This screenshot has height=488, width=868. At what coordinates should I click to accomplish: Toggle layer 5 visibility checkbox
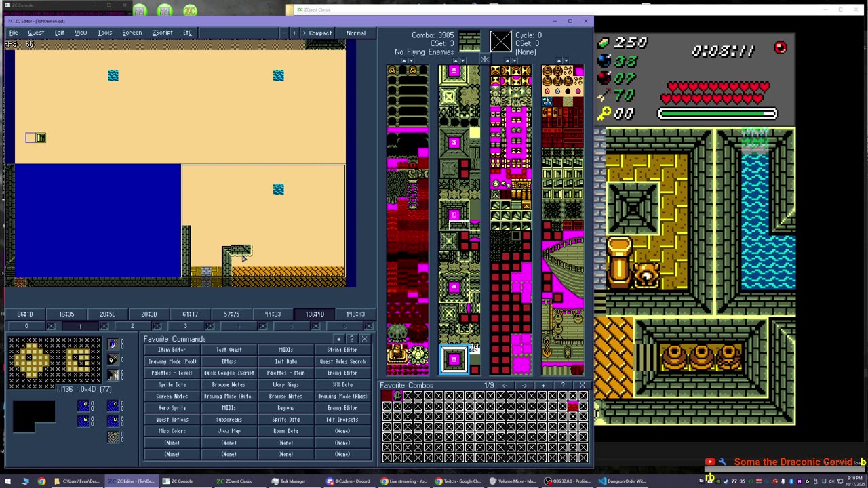(315, 326)
